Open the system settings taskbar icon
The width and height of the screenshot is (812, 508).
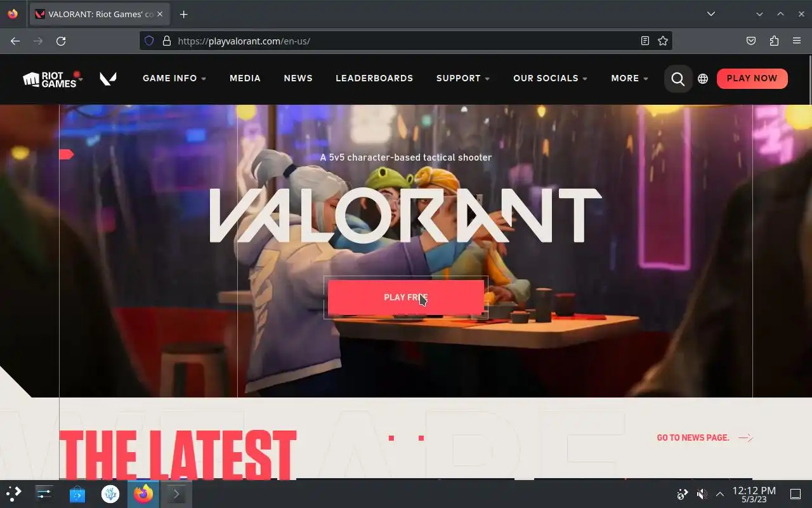tap(44, 493)
